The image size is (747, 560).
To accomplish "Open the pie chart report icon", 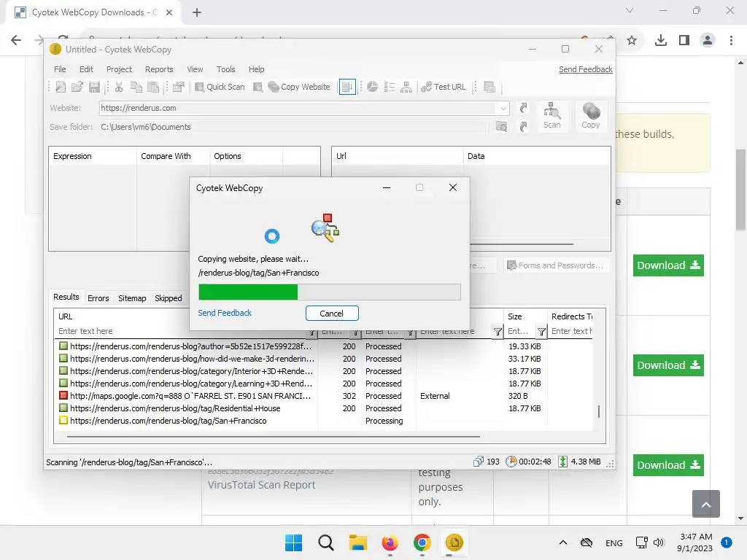I will pos(373,87).
